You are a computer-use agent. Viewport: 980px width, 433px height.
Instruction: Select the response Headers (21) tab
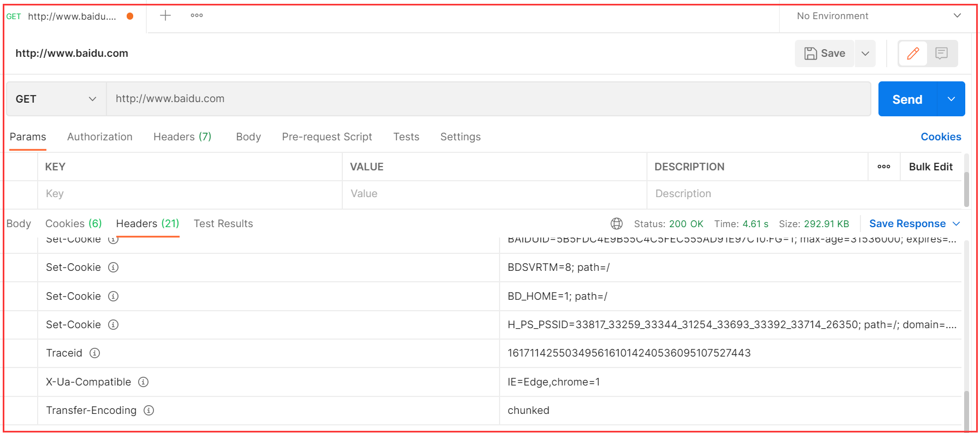tap(147, 223)
